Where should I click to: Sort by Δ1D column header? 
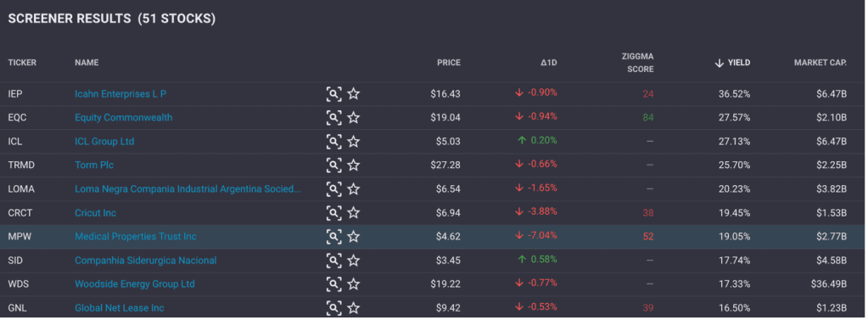pyautogui.click(x=549, y=63)
